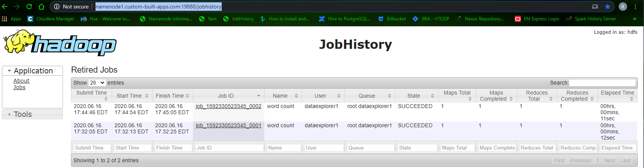Sort table by Name column
Viewport: 644px width, 168px height.
tap(283, 95)
